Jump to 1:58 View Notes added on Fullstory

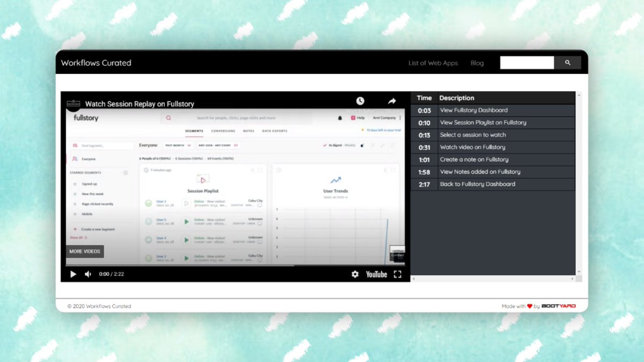[x=493, y=172]
